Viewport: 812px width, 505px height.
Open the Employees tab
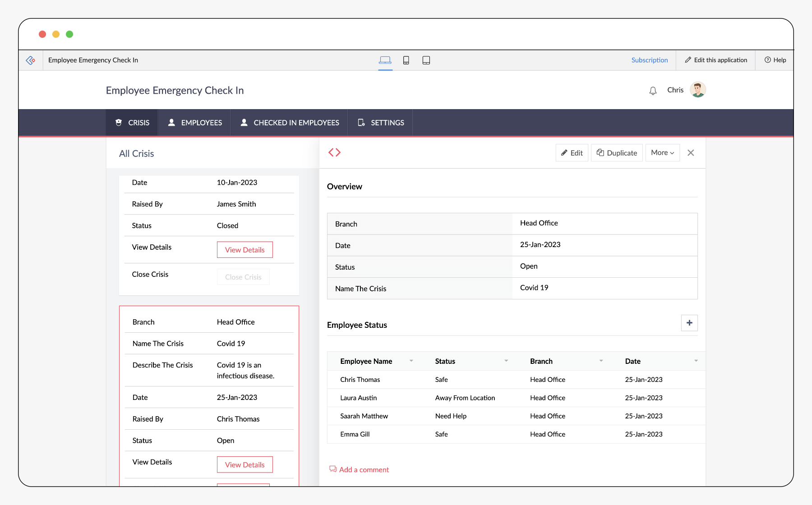click(195, 123)
